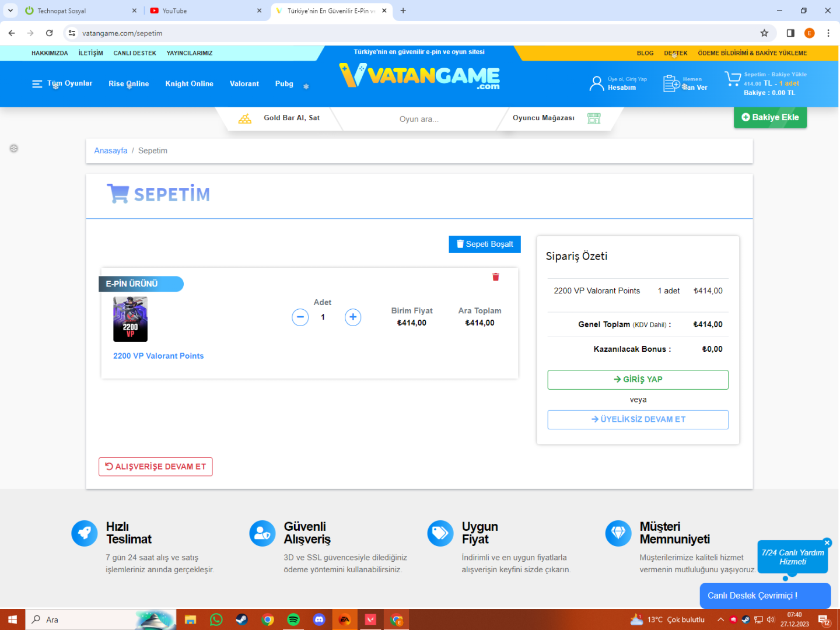Open File Explorer from the taskbar
Viewport: 840px width, 630px height.
pyautogui.click(x=191, y=619)
